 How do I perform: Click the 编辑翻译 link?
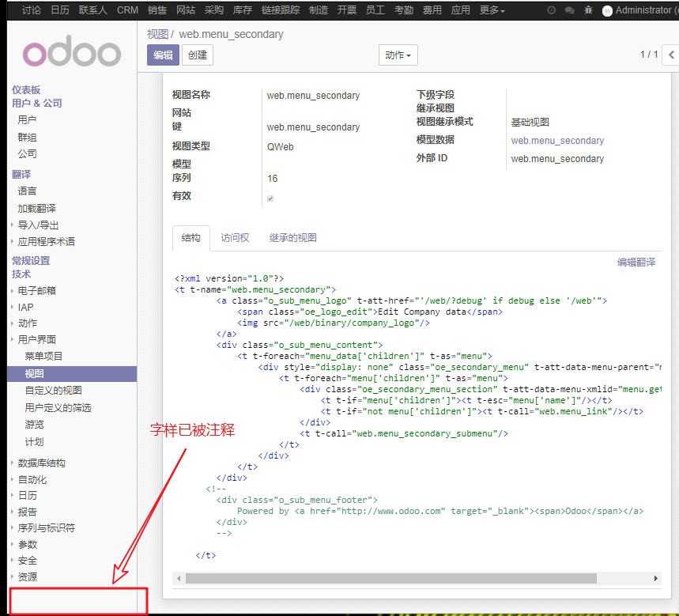[x=636, y=263]
